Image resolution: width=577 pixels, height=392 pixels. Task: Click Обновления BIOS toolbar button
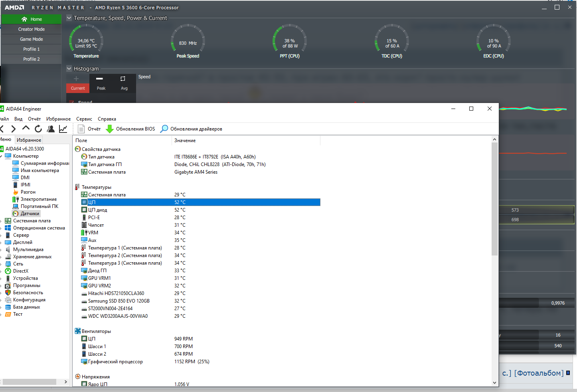[130, 129]
